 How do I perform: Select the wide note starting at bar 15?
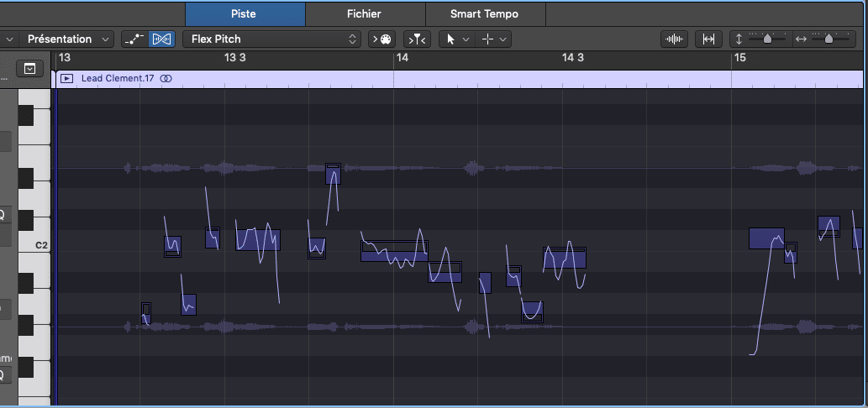[x=766, y=238]
